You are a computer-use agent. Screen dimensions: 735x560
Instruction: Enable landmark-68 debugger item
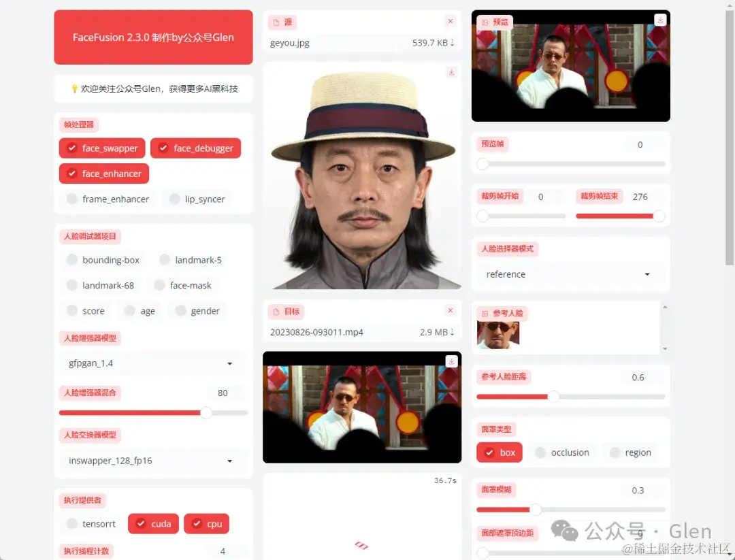[100, 285]
